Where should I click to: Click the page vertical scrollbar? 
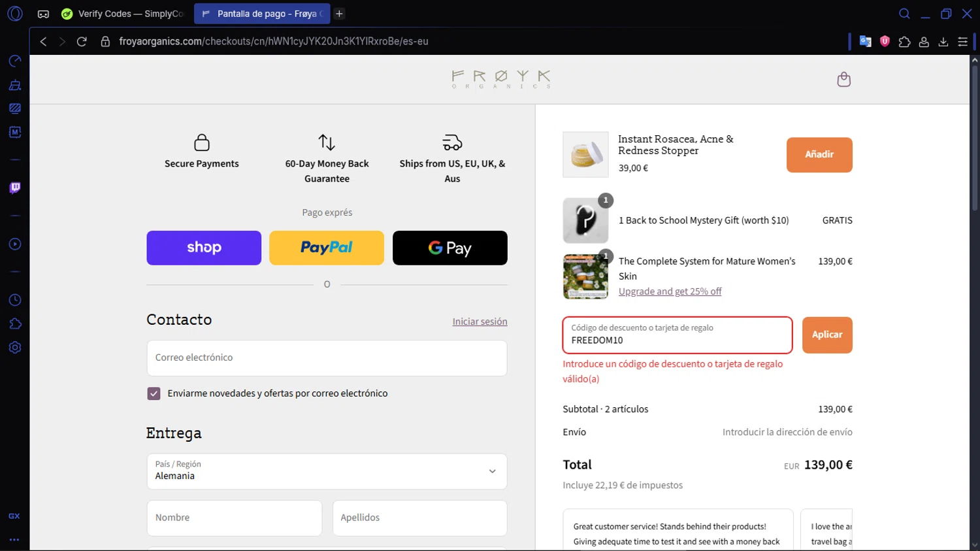tap(974, 137)
